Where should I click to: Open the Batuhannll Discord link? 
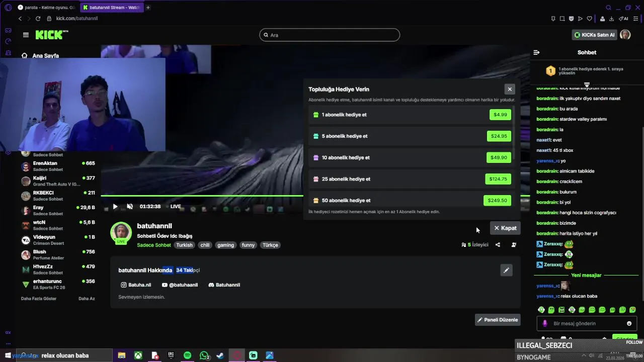coord(224,285)
